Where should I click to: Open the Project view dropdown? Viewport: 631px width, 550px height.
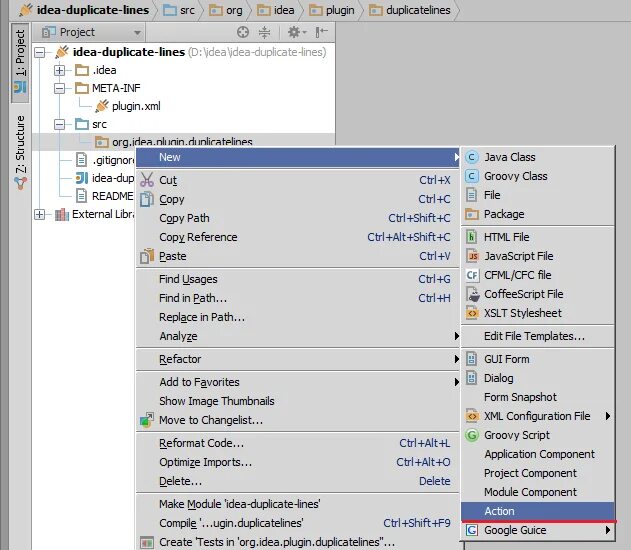point(137,32)
